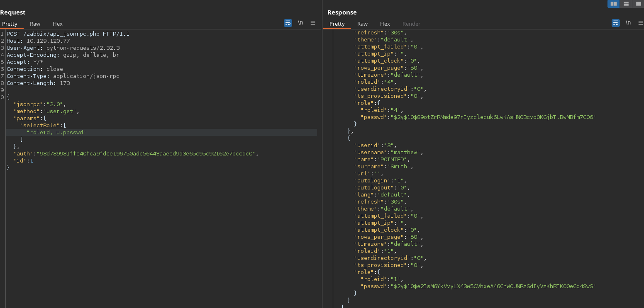
Task: Click the "method":"user.get" line
Action: coord(46,111)
